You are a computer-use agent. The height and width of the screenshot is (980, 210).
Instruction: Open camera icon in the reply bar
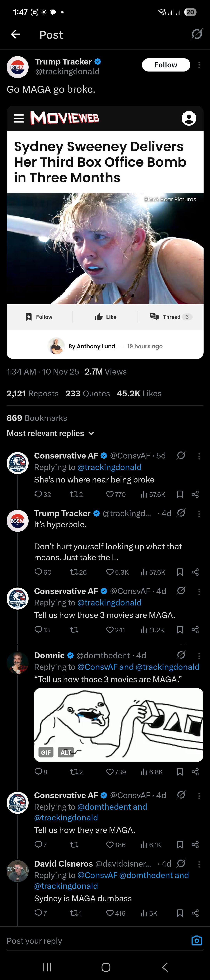point(196,941)
